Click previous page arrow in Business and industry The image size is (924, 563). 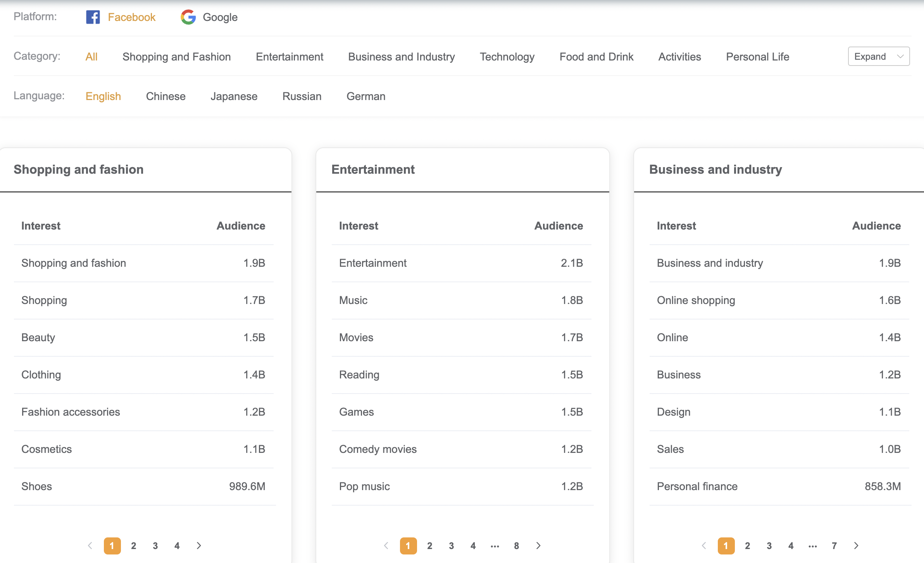click(x=704, y=546)
